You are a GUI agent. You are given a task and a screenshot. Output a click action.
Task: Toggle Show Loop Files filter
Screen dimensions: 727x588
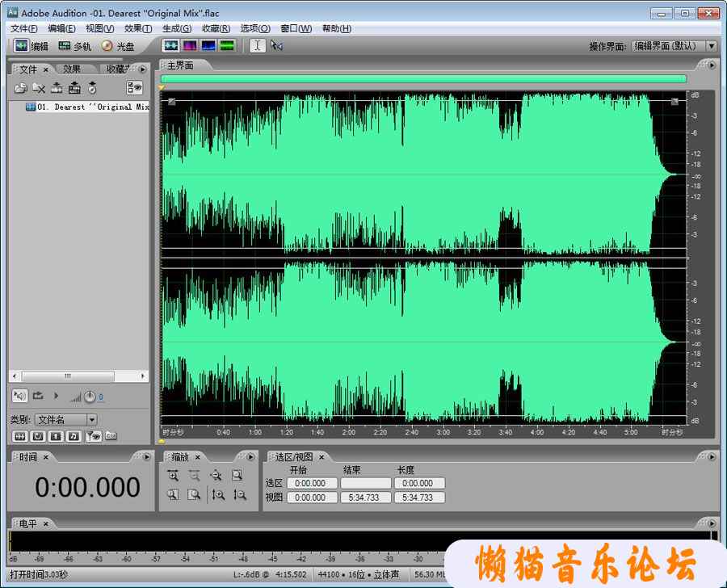(38, 436)
